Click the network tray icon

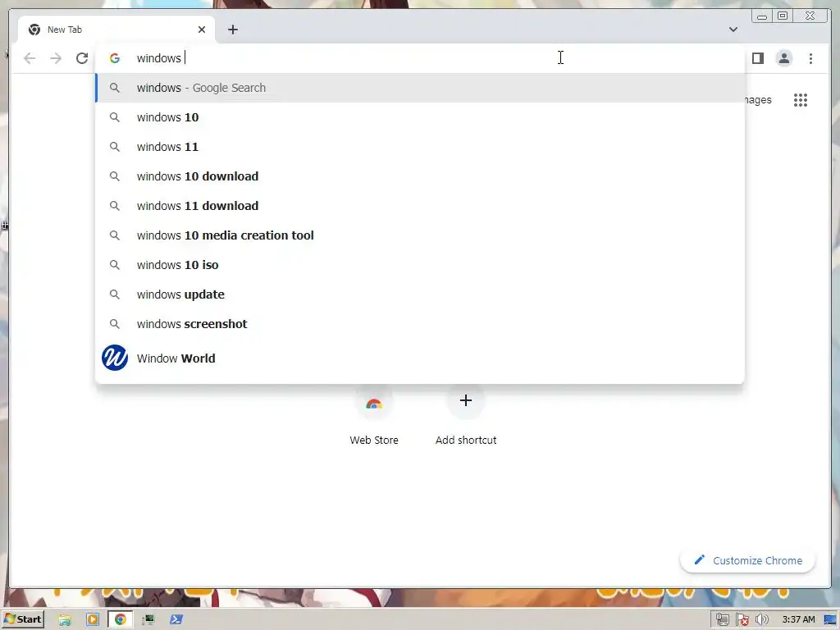(x=722, y=620)
